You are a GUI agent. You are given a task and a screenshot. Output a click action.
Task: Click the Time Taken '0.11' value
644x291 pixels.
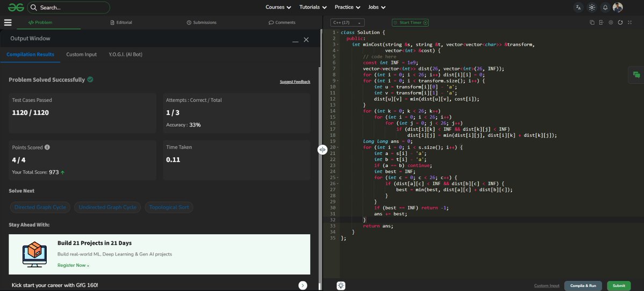tap(173, 159)
